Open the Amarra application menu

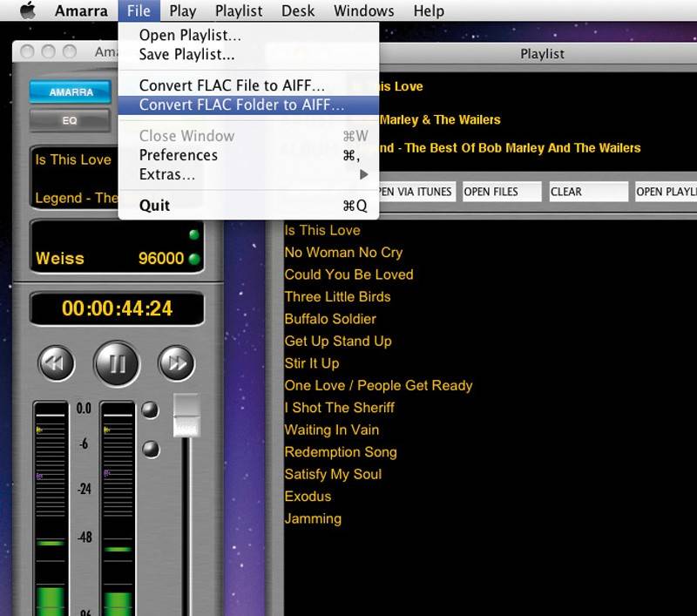(x=81, y=10)
